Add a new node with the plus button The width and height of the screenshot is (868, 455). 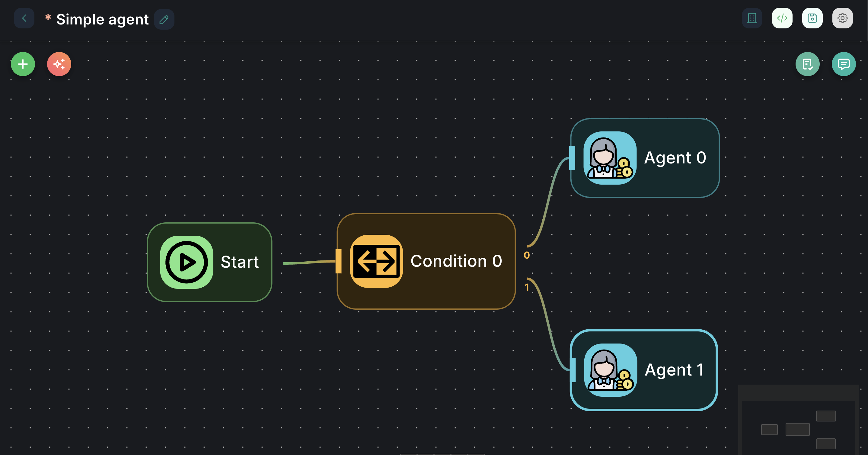point(23,64)
